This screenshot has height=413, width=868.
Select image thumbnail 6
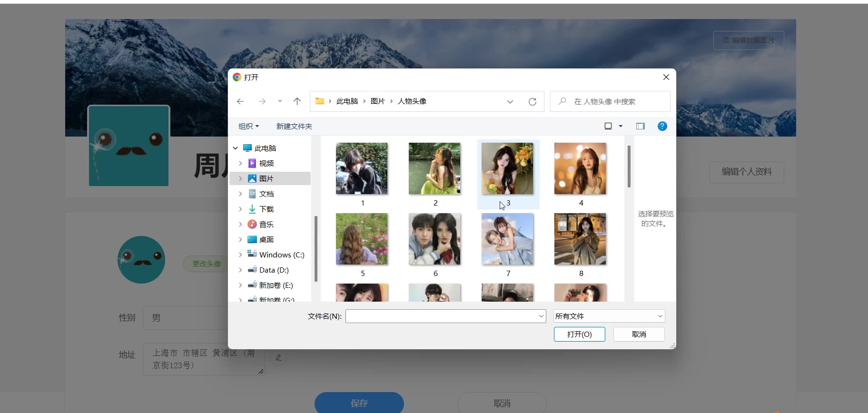[x=434, y=239]
